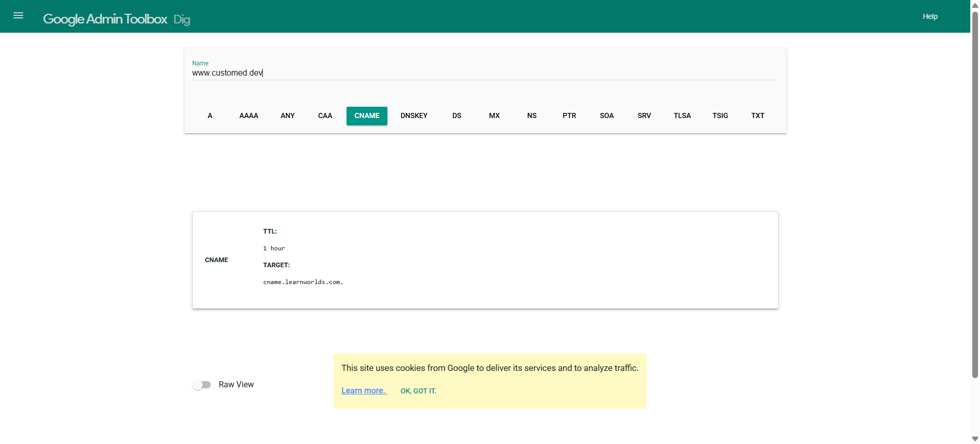Select the TXT record type
Viewport: 980px width, 444px height.
coord(757,116)
